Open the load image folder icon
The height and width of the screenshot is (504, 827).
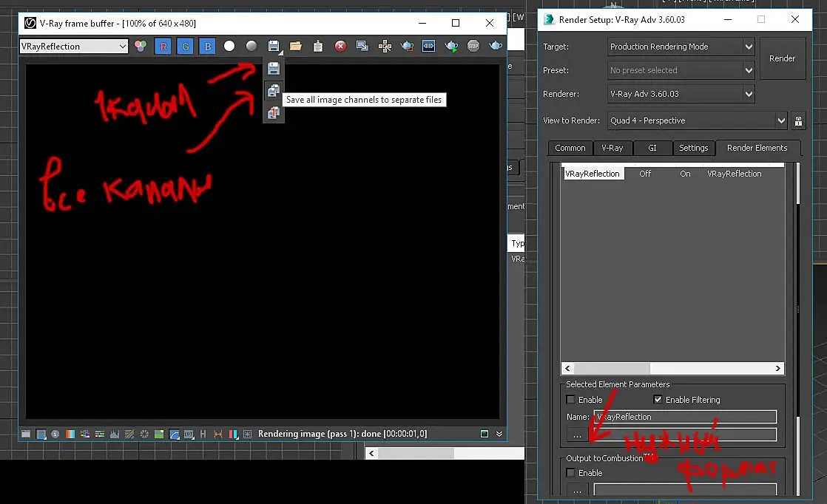pyautogui.click(x=295, y=47)
